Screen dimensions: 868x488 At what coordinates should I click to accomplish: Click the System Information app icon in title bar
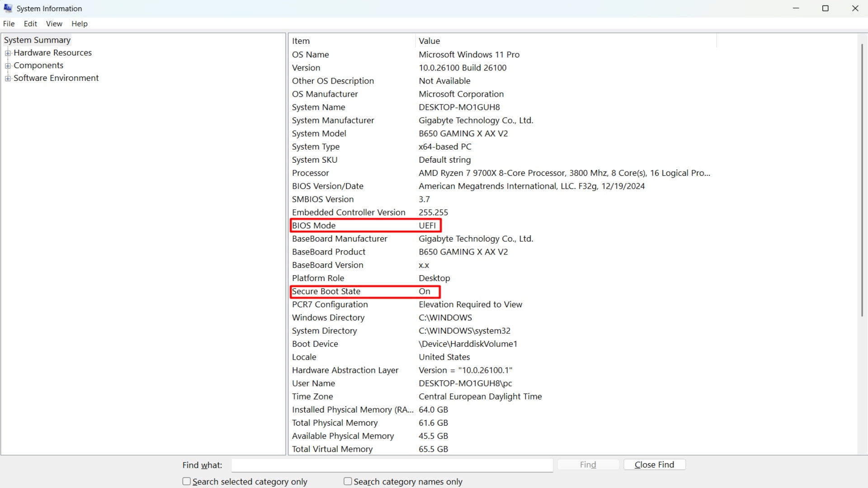point(8,8)
